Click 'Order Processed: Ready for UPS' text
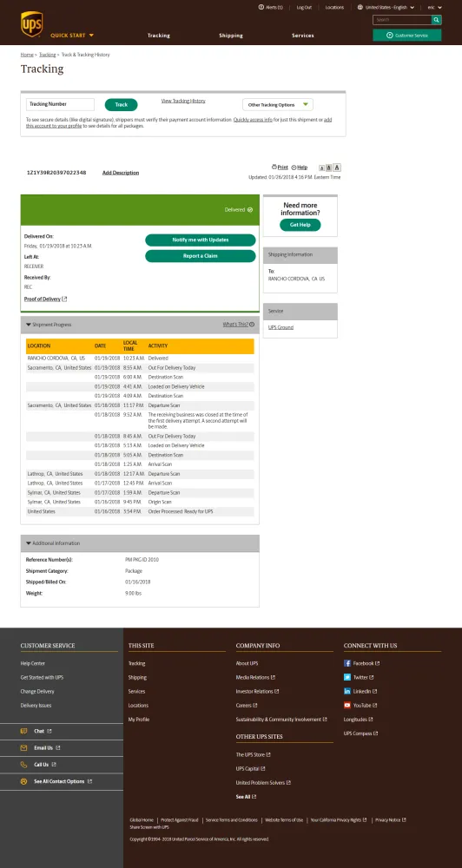This screenshot has height=868, width=462. pos(181,511)
